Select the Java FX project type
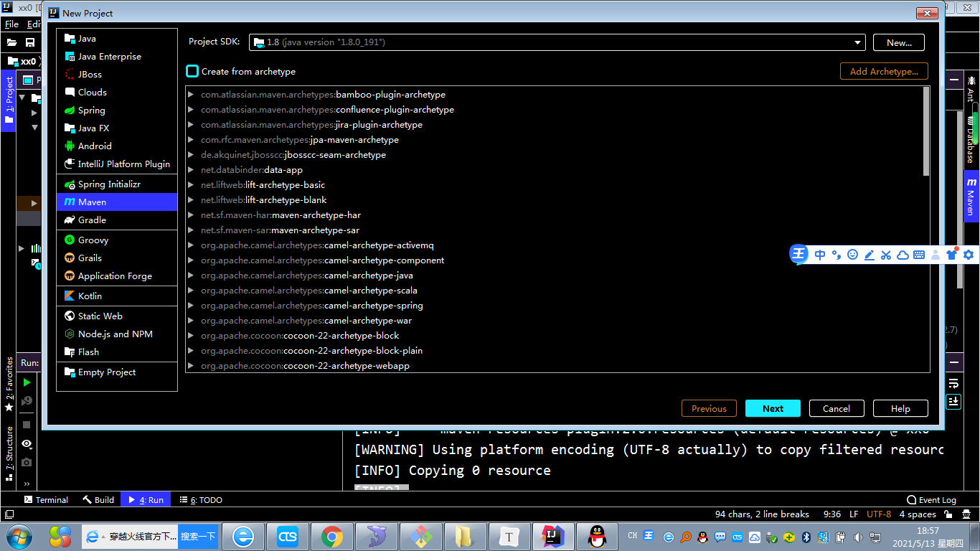 click(x=116, y=128)
